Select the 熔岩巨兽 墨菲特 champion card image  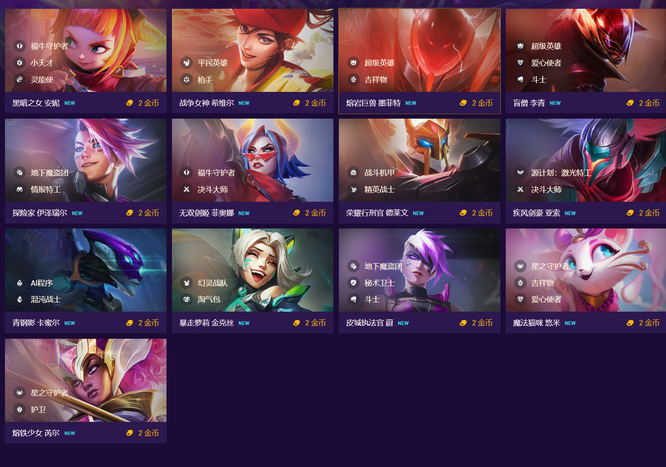[420, 50]
